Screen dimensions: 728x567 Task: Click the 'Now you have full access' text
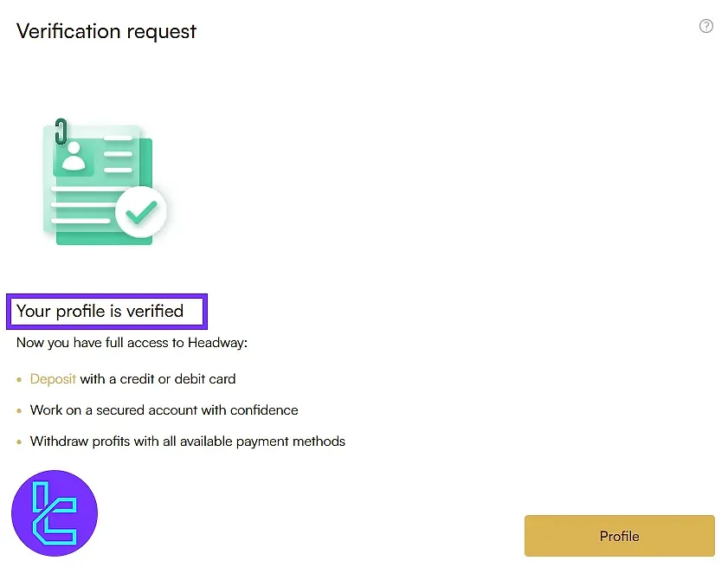[132, 342]
